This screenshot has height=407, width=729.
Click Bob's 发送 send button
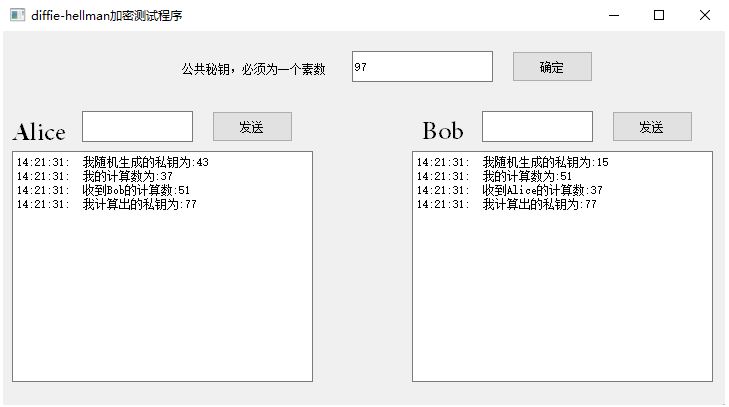652,126
